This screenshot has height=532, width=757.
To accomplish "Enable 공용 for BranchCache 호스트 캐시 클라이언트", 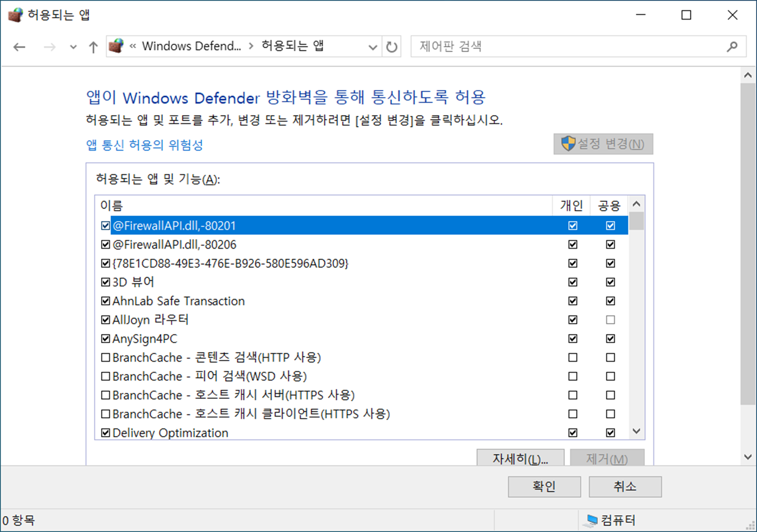I will pyautogui.click(x=610, y=414).
